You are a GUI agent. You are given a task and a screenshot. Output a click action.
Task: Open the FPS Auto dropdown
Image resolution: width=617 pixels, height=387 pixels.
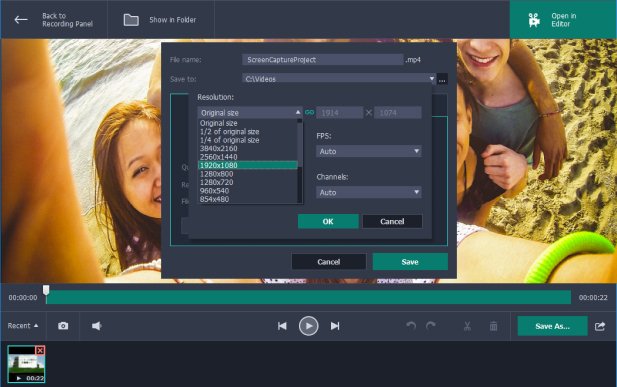pyautogui.click(x=369, y=151)
